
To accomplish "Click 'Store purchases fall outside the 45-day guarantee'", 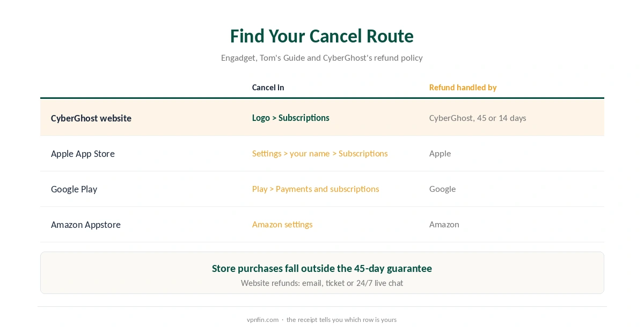I will point(322,268).
